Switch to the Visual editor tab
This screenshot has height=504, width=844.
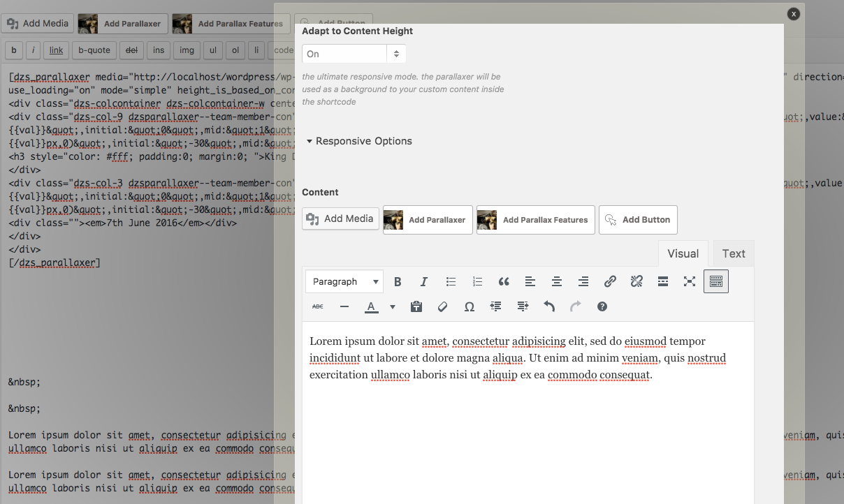coord(683,253)
